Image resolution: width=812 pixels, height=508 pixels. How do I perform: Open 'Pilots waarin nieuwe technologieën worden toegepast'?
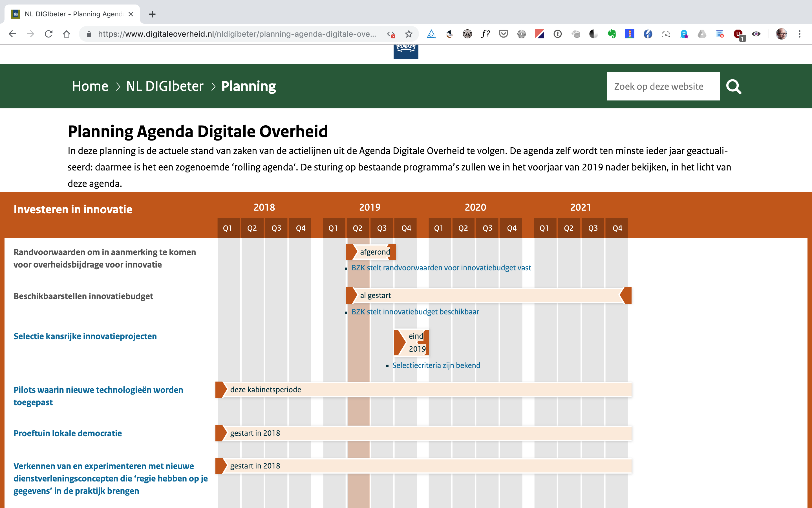[98, 396]
